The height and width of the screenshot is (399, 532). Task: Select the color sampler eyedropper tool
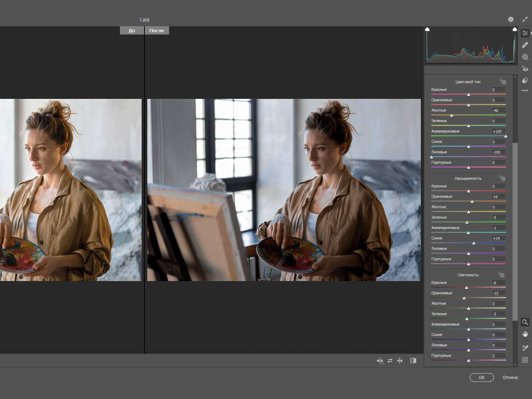525,348
